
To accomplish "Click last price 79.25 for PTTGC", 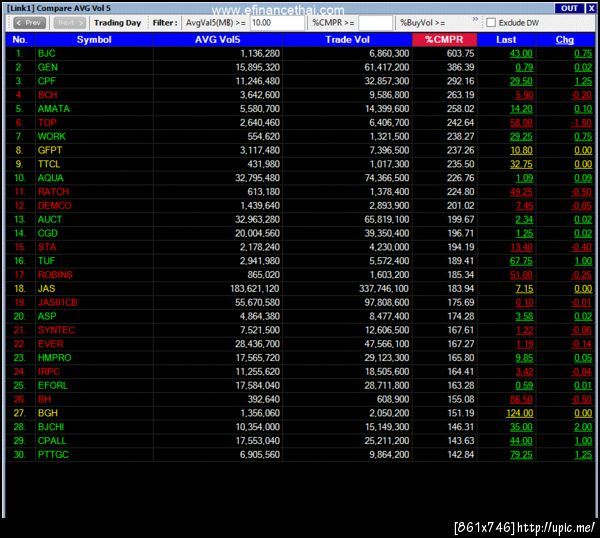I will point(521,455).
